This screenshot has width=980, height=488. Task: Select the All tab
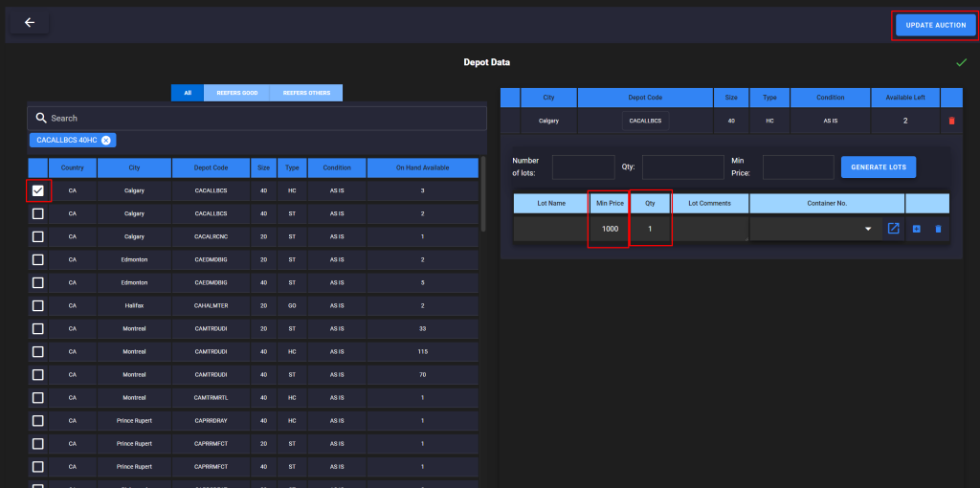pos(188,93)
